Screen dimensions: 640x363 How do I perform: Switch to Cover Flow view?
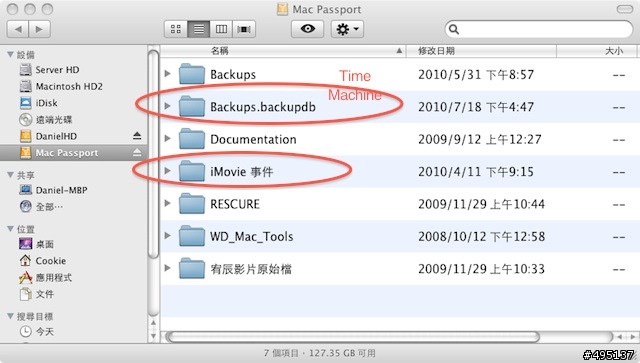pos(244,29)
